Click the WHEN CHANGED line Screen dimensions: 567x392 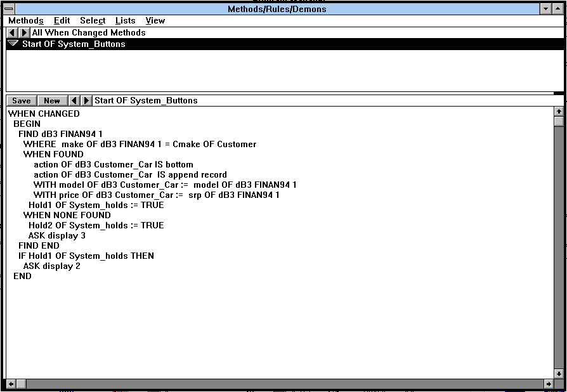(x=44, y=114)
